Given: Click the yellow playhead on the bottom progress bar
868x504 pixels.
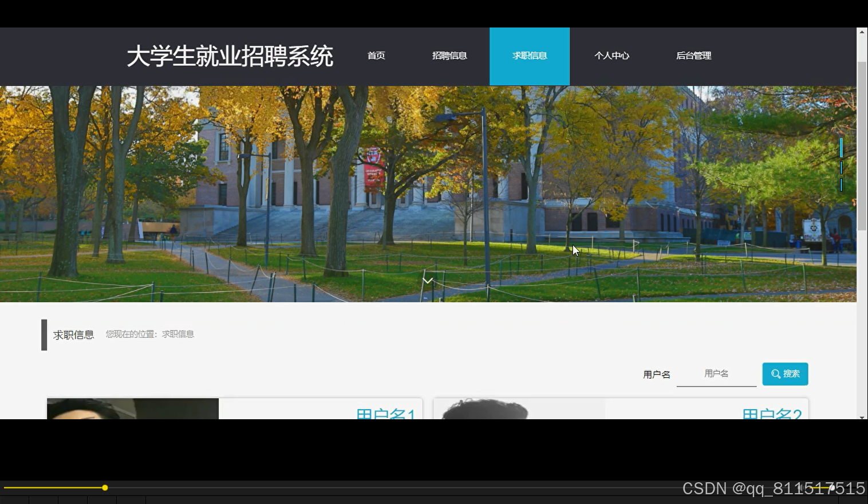Looking at the screenshot, I should click(x=105, y=487).
